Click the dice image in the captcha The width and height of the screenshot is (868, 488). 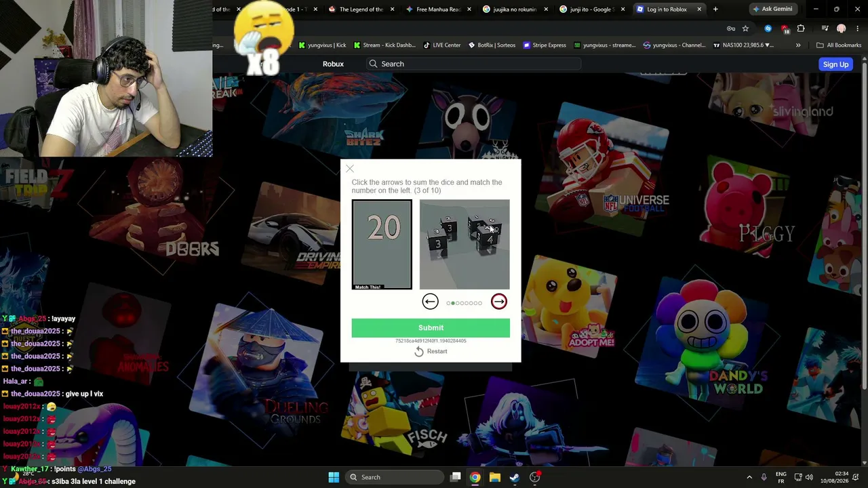tap(465, 245)
